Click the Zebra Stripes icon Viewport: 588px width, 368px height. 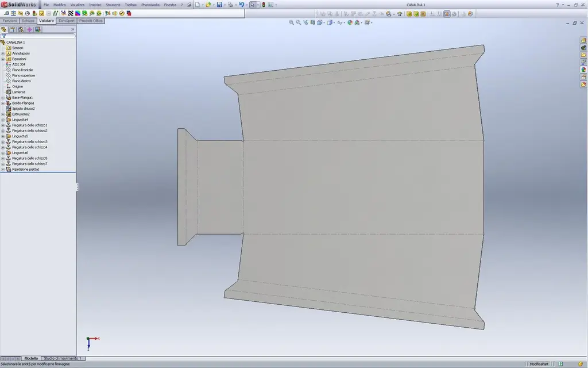71,13
